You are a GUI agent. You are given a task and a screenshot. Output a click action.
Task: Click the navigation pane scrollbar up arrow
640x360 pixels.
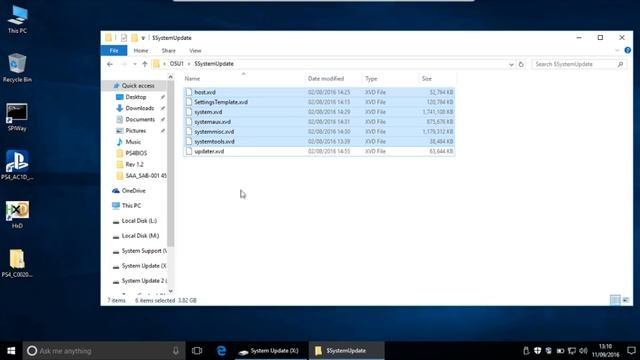(171, 77)
